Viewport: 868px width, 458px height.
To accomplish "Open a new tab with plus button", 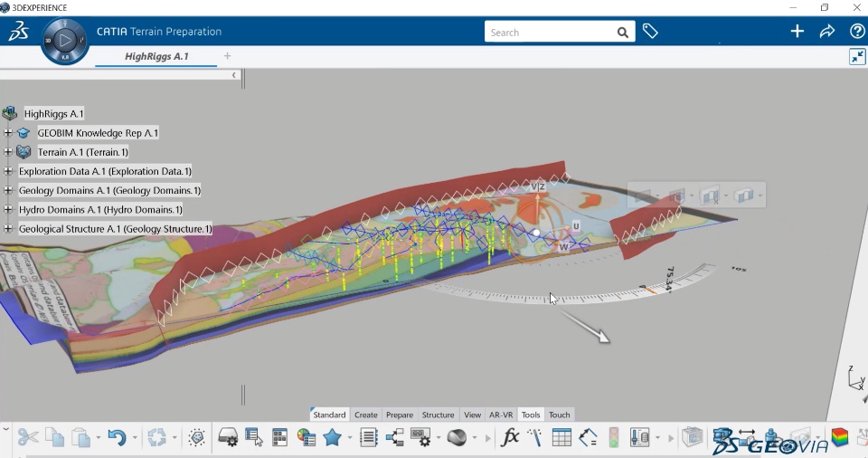I will pos(227,56).
